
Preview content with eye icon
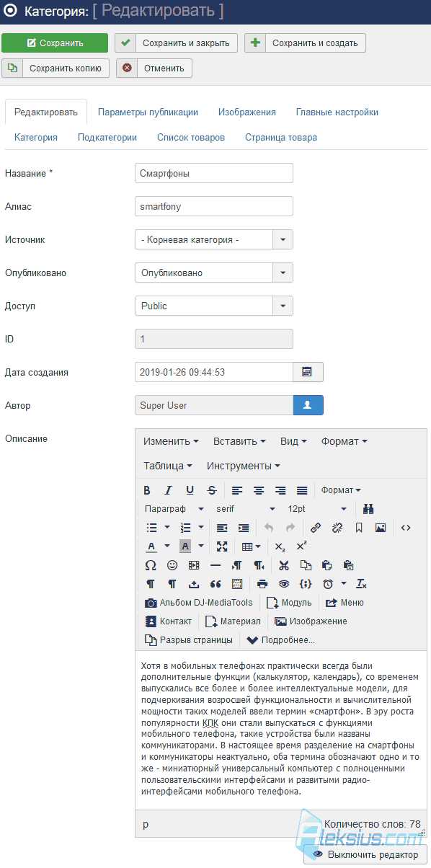pos(284,584)
